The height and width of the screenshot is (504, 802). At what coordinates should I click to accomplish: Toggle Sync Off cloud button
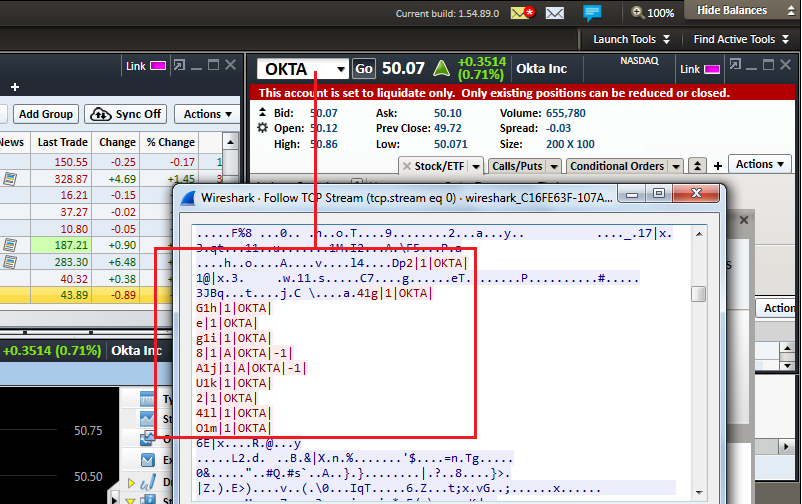click(x=126, y=114)
